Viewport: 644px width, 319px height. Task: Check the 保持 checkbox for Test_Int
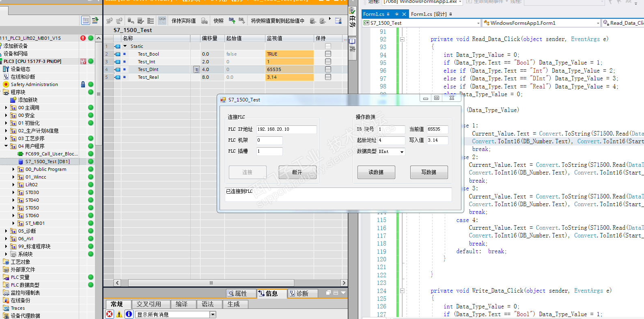point(328,62)
